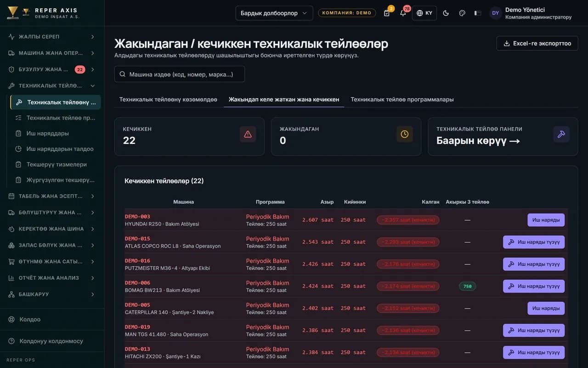Click the lifebuoy icon beside Колдоо
Image resolution: width=588 pixels, height=368 pixels.
[11, 319]
